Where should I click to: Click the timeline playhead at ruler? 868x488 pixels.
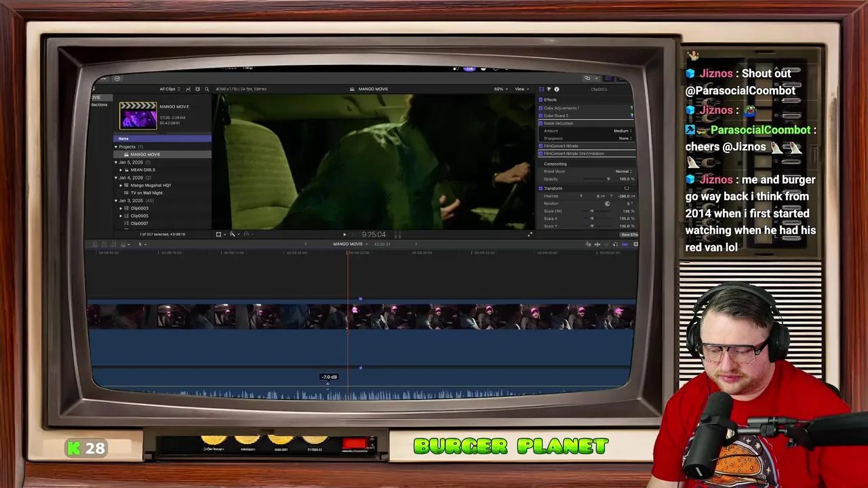pyautogui.click(x=349, y=253)
